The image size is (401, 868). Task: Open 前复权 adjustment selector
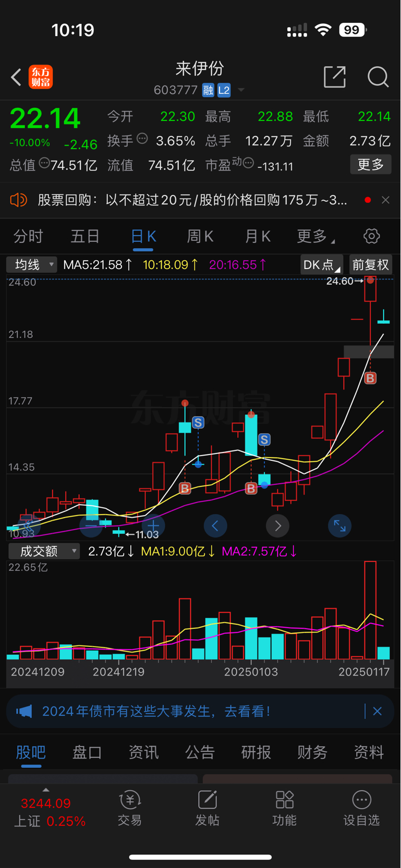371,265
